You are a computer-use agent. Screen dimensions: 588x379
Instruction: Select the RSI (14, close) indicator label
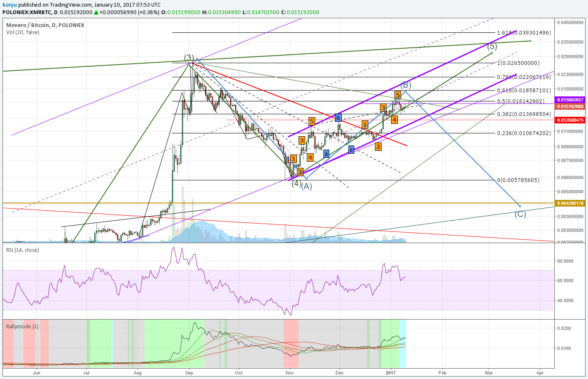click(x=22, y=250)
